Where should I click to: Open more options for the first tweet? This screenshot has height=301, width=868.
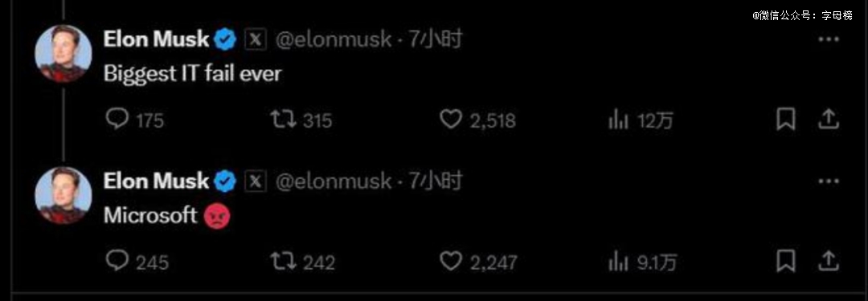[829, 40]
